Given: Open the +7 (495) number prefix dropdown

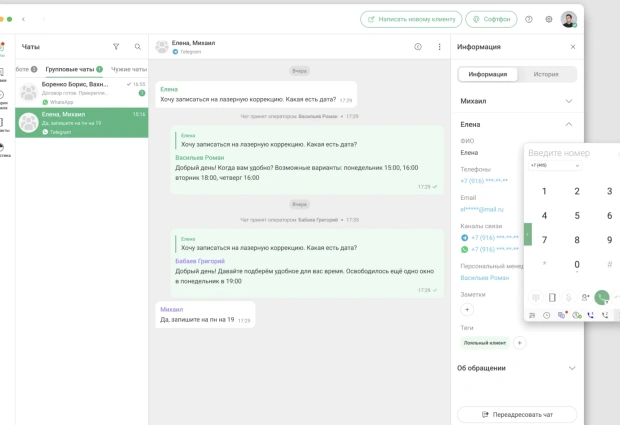Looking at the screenshot, I should (x=554, y=165).
